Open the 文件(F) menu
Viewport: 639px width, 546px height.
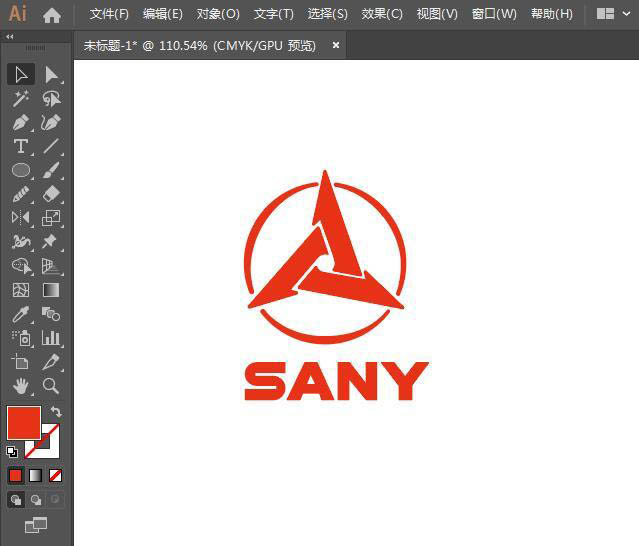[x=109, y=14]
